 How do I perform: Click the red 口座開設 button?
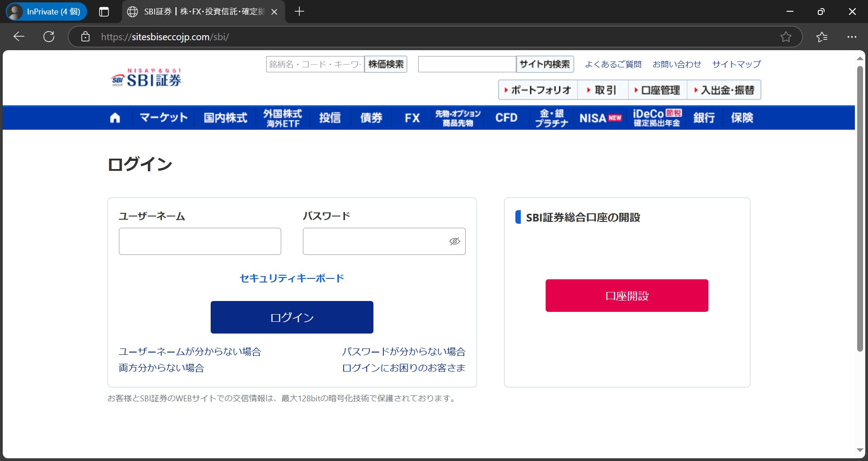[x=627, y=296]
